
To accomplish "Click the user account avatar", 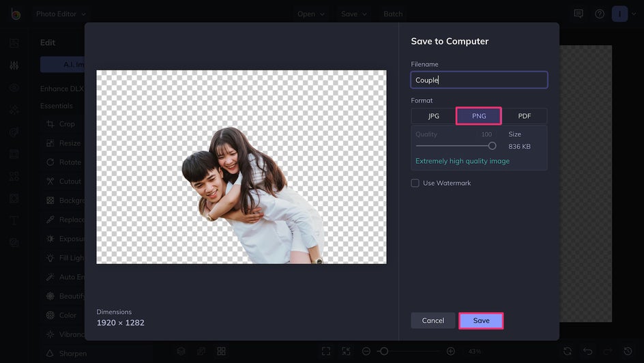I will [x=619, y=14].
